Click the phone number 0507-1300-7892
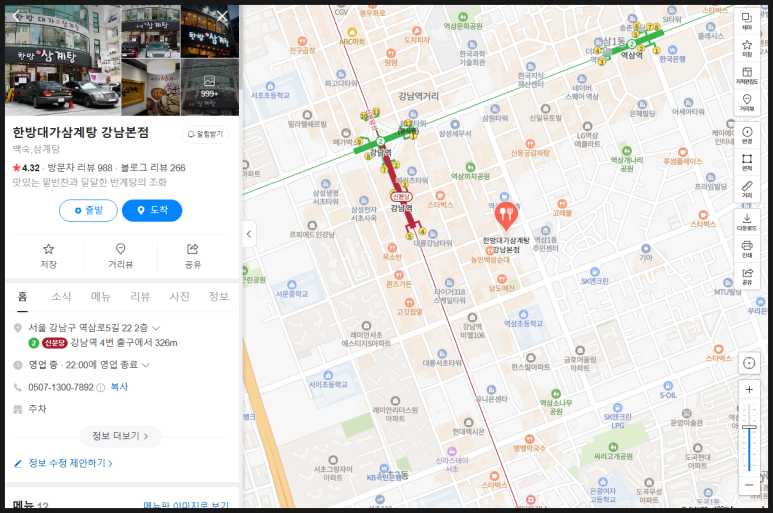This screenshot has height=513, width=773. (61, 387)
